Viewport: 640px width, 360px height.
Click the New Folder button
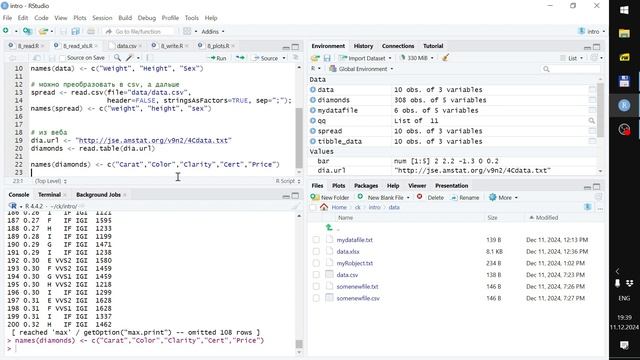tap(330, 197)
